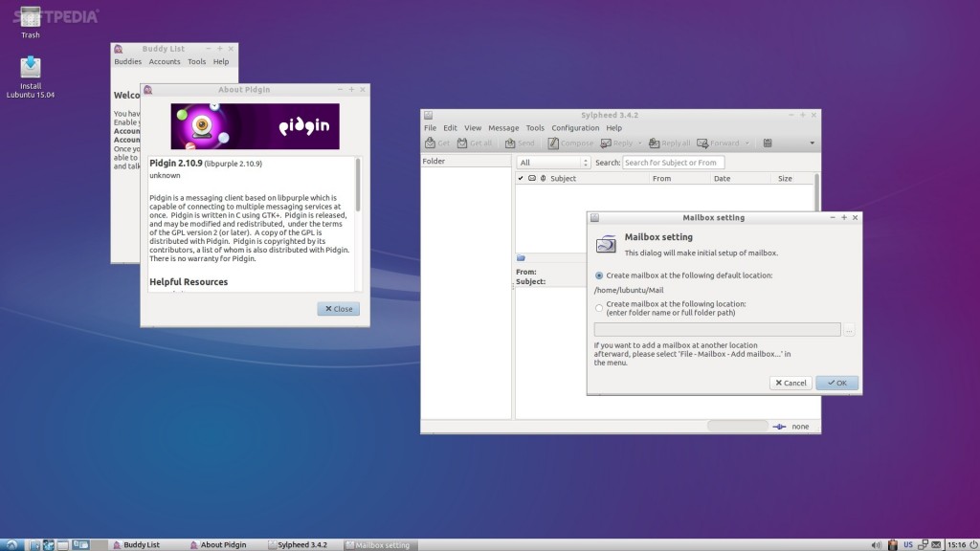Select the default mailbox location radio button
This screenshot has width=980, height=551.
(597, 275)
